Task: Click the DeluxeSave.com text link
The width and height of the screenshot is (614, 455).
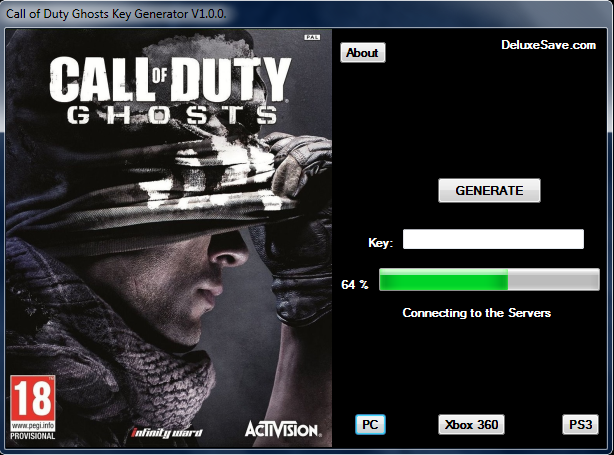Action: [x=548, y=44]
